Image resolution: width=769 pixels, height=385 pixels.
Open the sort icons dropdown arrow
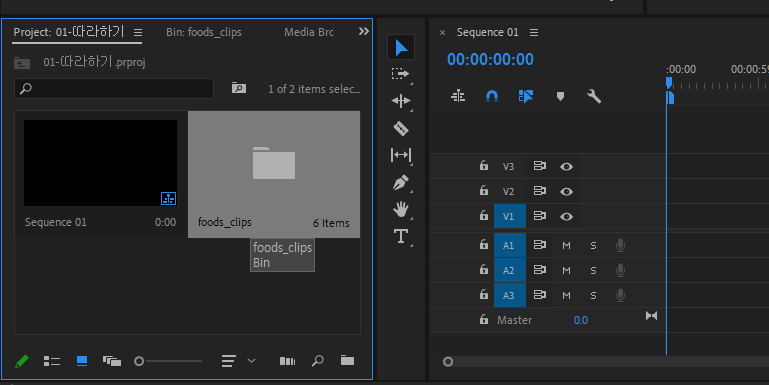point(252,361)
